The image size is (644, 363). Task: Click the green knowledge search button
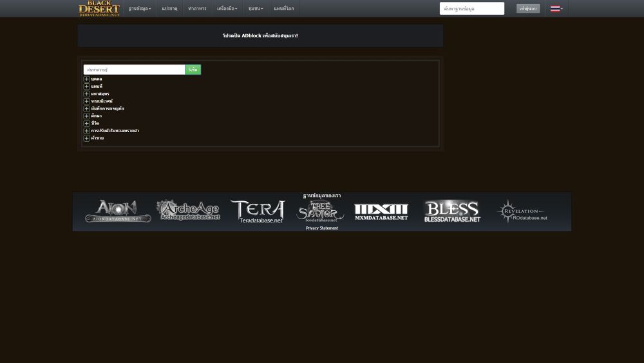point(193,70)
